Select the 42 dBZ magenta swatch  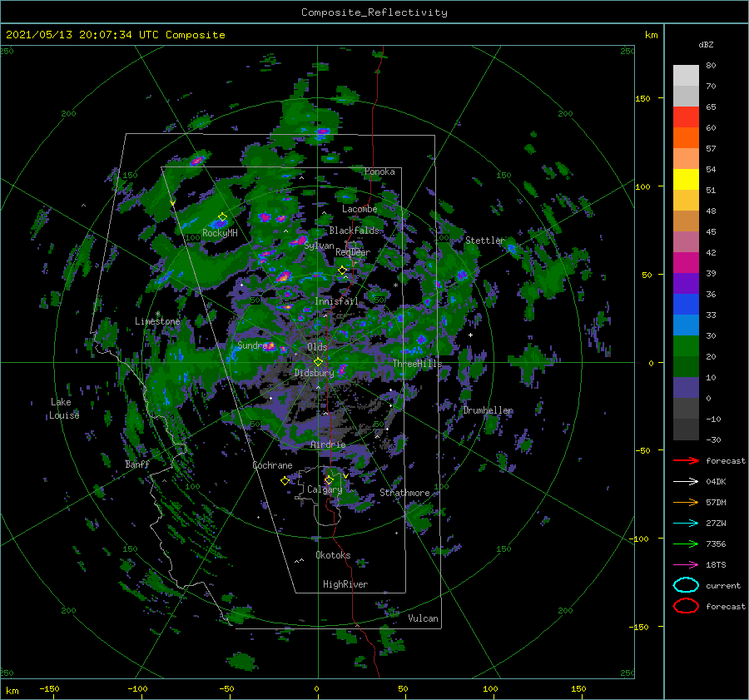[686, 262]
